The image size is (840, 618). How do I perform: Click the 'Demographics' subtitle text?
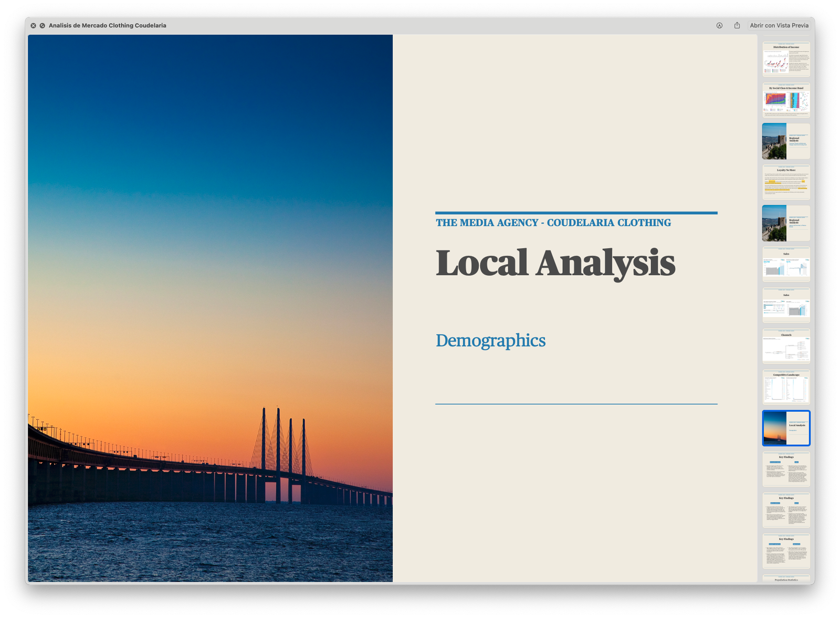pyautogui.click(x=490, y=340)
